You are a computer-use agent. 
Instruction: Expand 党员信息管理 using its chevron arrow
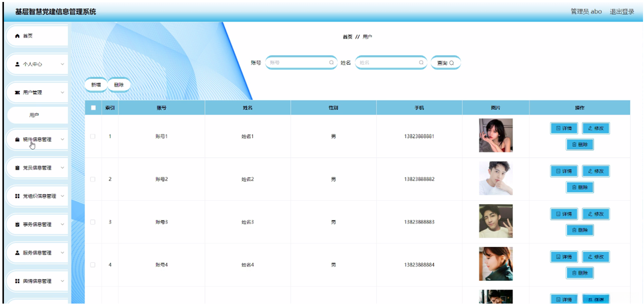(62, 168)
